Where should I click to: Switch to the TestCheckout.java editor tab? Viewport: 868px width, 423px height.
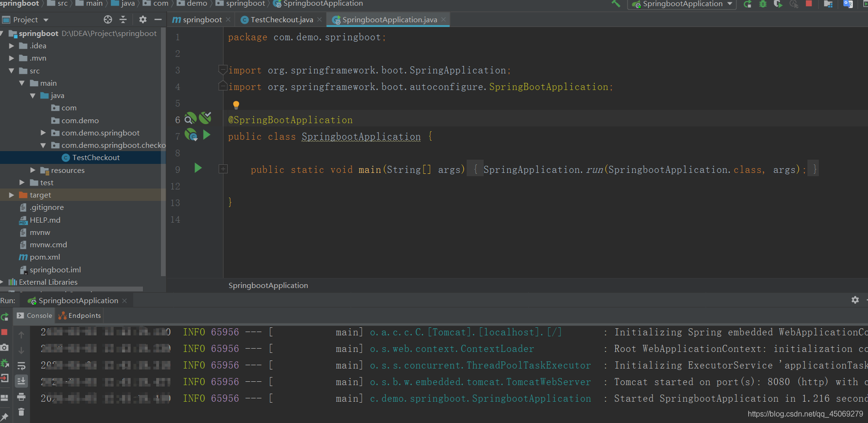[282, 19]
